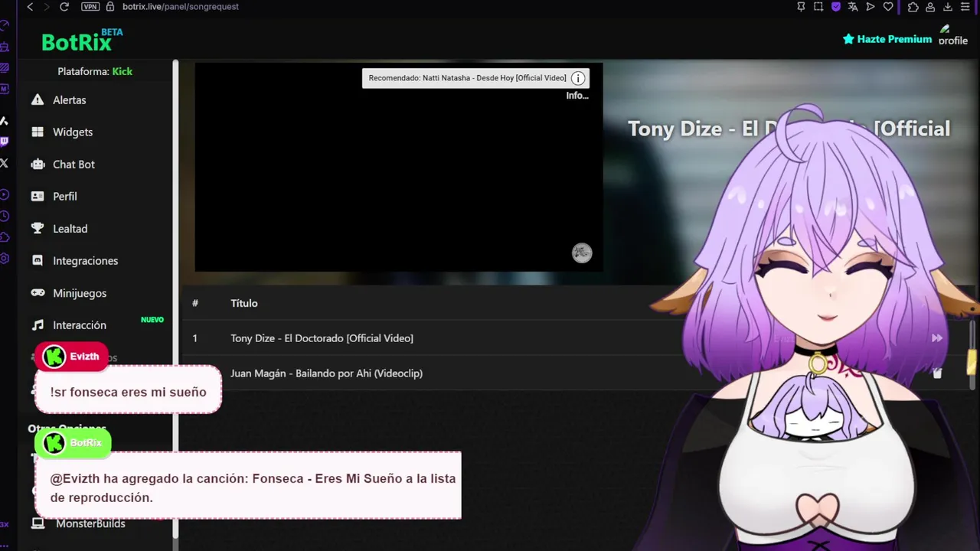Click the botrix.live address bar URL
980x551 pixels.
pos(180,7)
